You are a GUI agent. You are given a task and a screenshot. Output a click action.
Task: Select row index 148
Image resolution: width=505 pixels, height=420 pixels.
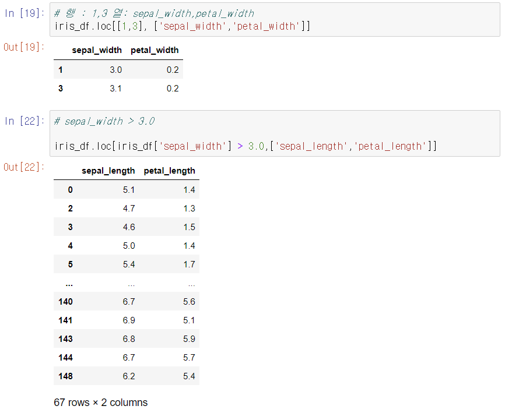pyautogui.click(x=66, y=376)
